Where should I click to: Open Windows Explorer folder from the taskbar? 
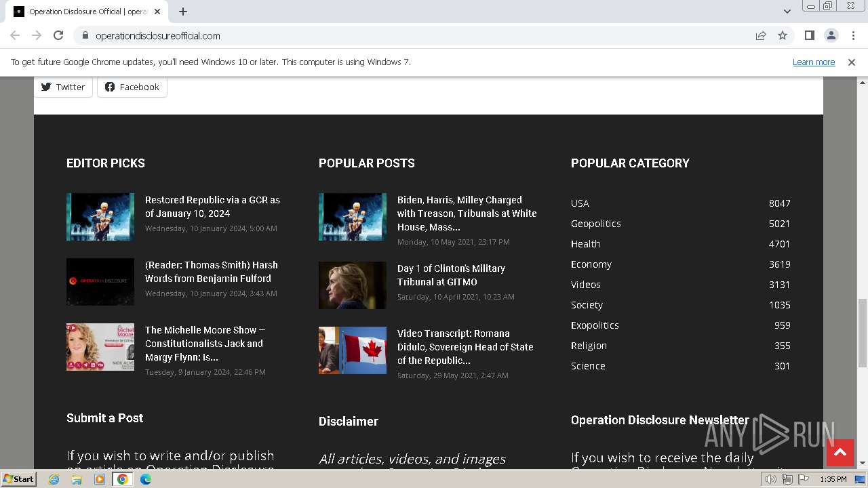pyautogui.click(x=77, y=479)
